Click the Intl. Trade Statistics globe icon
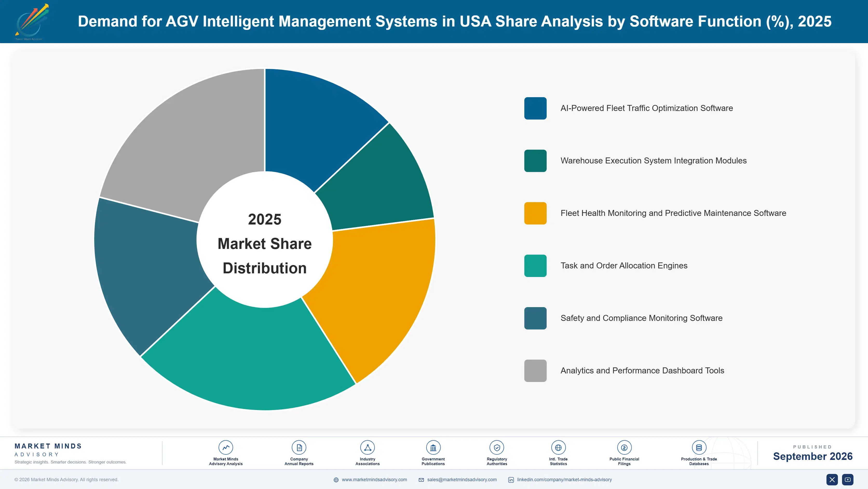This screenshot has height=489, width=868. [x=558, y=447]
